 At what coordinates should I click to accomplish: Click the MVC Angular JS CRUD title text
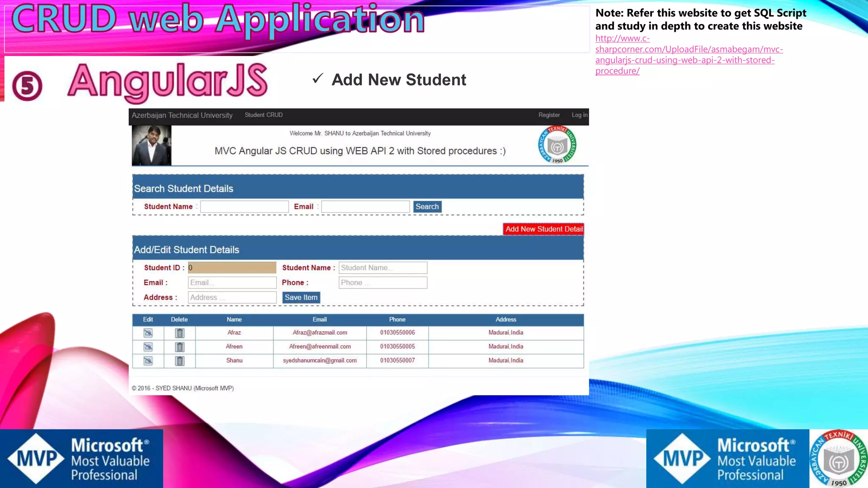[360, 151]
